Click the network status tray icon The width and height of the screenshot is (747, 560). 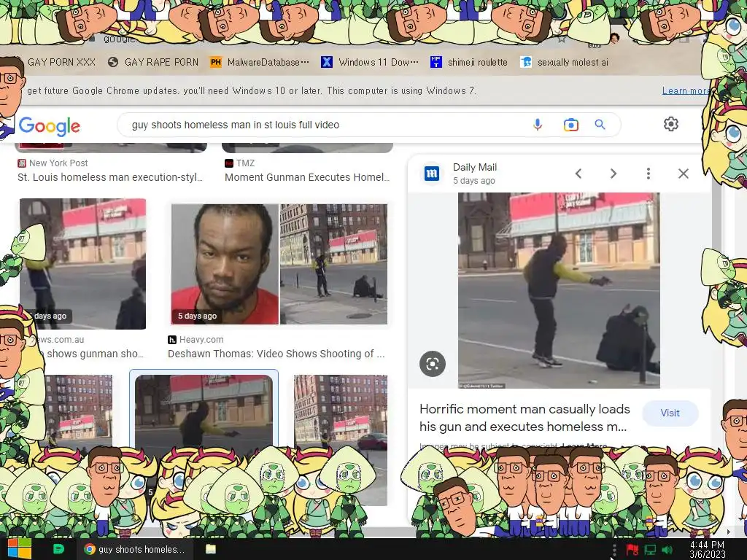(650, 550)
